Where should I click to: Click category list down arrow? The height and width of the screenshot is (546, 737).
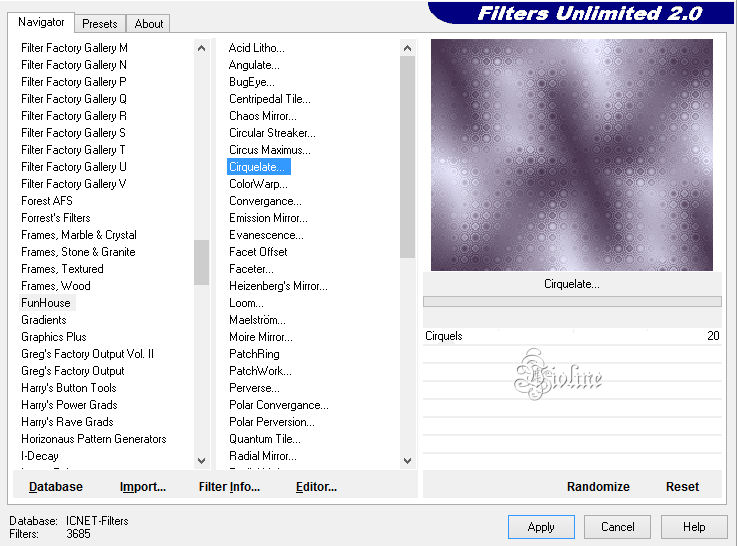point(201,460)
